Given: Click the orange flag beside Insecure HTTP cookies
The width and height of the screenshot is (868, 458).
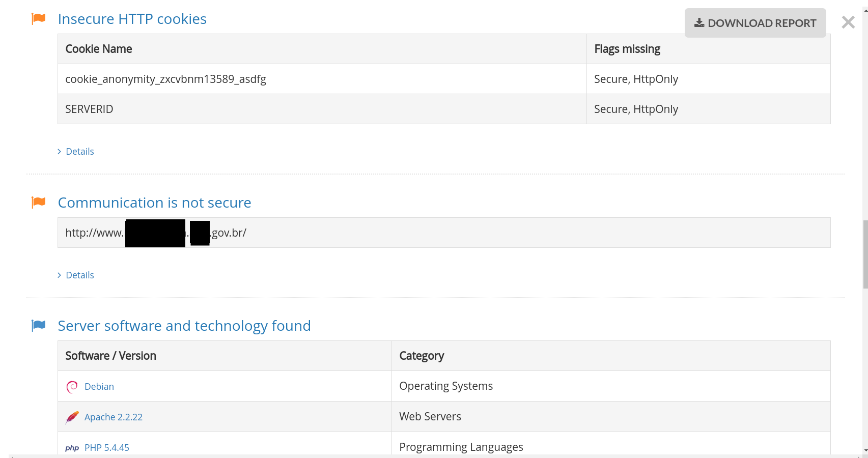Looking at the screenshot, I should 39,19.
